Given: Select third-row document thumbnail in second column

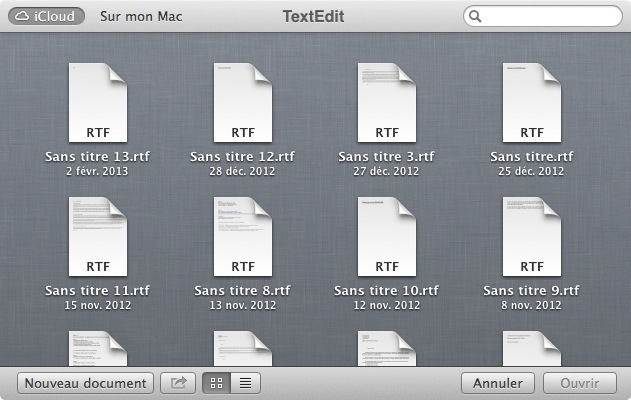Looking at the screenshot, I should click(x=243, y=348).
